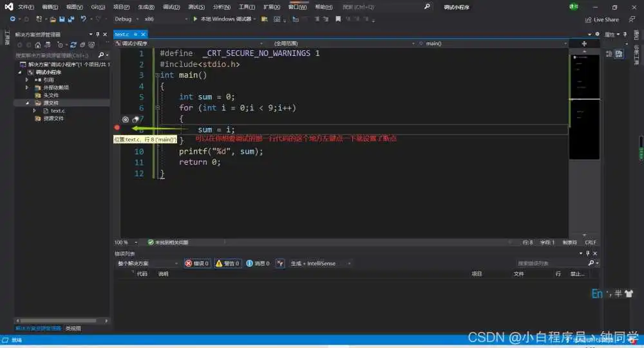Click the breakpoint settings gear icon
This screenshot has width=644, height=348.
pos(126,119)
